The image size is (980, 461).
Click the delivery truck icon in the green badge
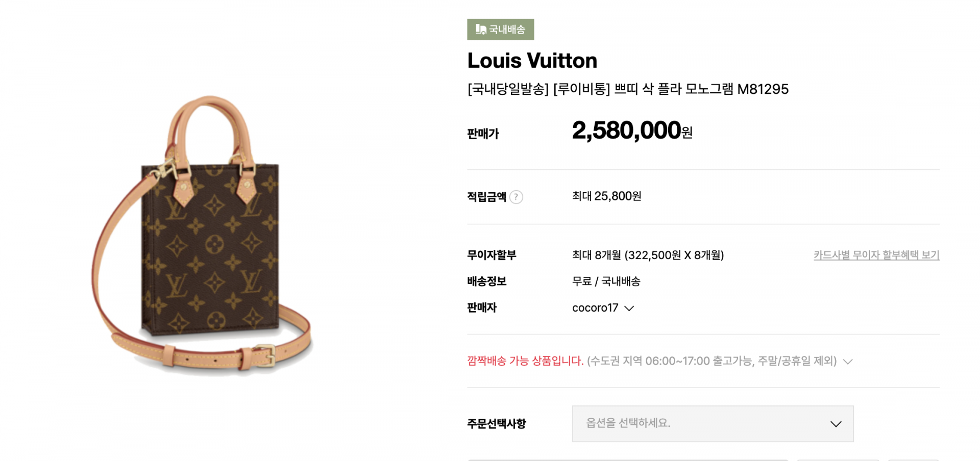[480, 30]
